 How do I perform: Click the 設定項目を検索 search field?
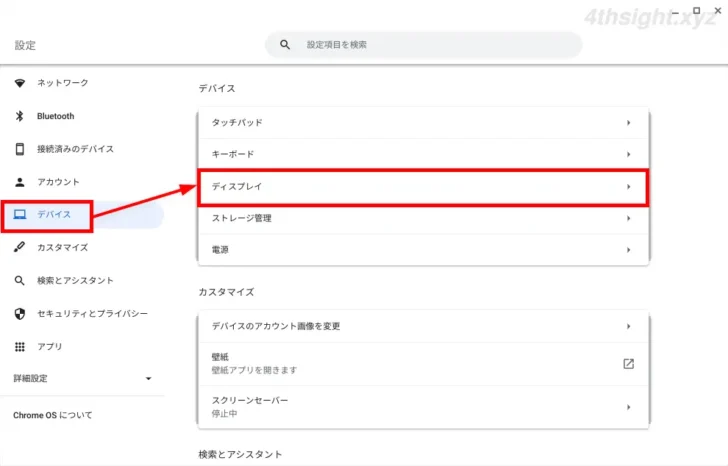click(x=423, y=45)
